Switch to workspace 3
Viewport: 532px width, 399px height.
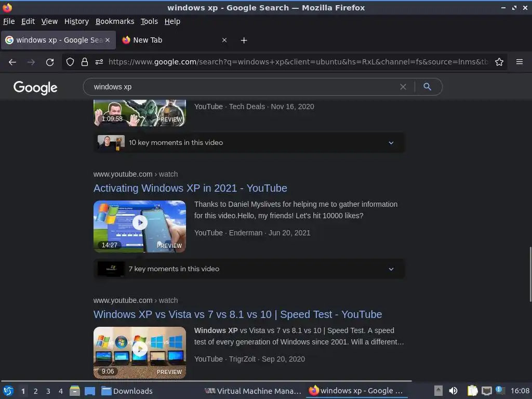(48, 391)
